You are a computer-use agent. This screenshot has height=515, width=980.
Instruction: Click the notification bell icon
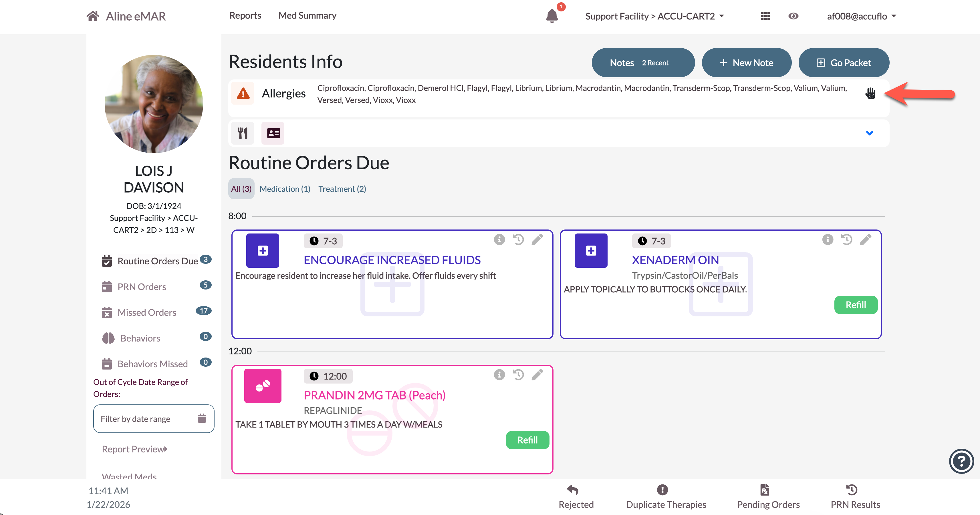pos(552,16)
